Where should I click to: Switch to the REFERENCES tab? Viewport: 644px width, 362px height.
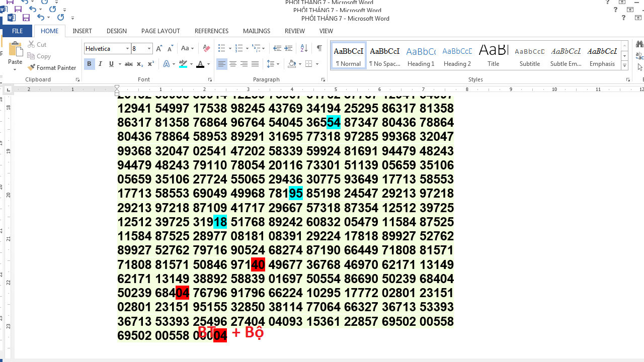[211, 31]
